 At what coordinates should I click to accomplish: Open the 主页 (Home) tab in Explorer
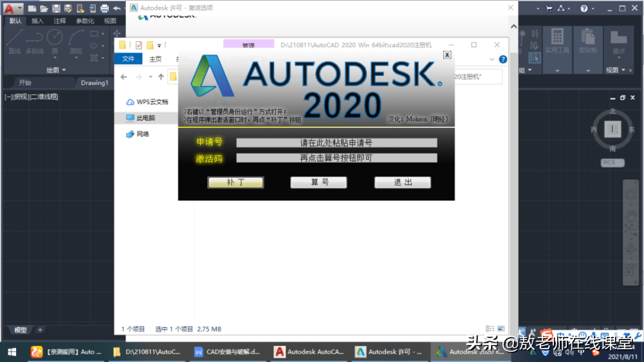(155, 59)
